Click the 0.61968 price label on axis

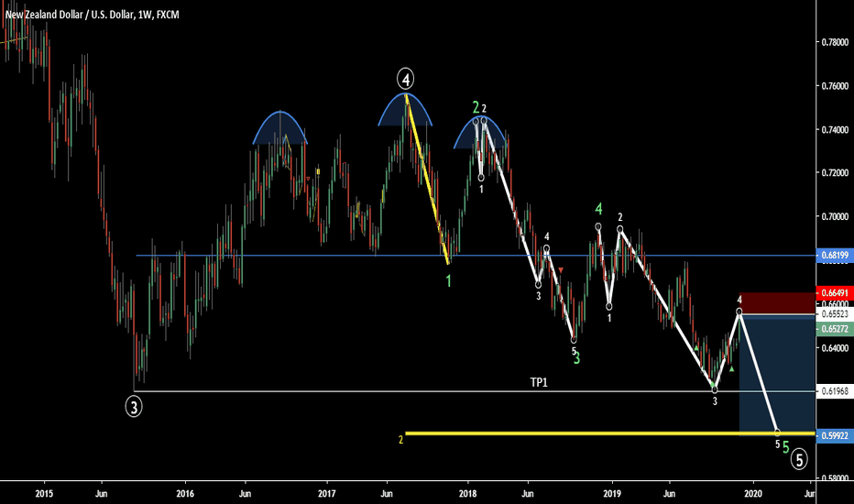[834, 391]
